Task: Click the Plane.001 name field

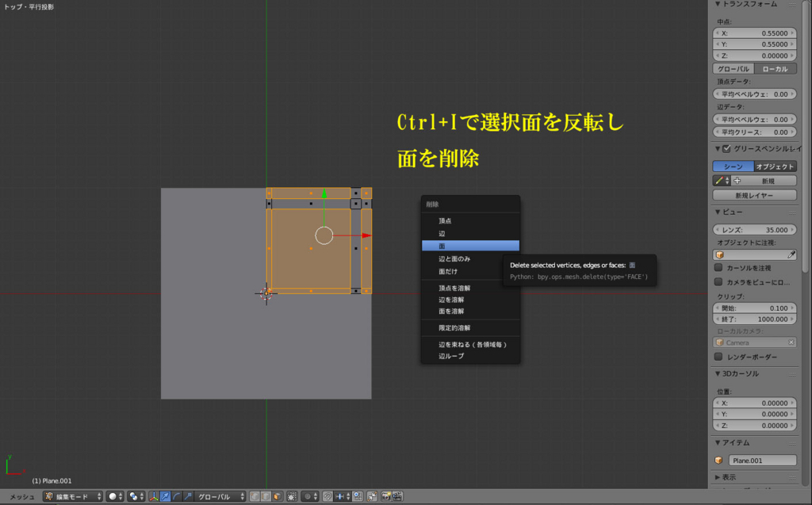Action: coord(762,460)
